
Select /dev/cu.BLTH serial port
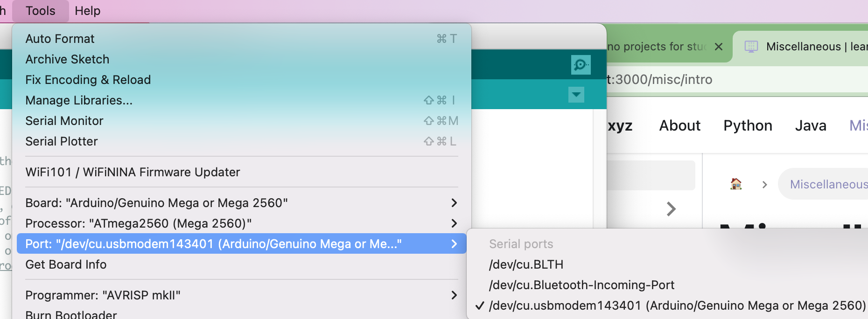(x=526, y=264)
